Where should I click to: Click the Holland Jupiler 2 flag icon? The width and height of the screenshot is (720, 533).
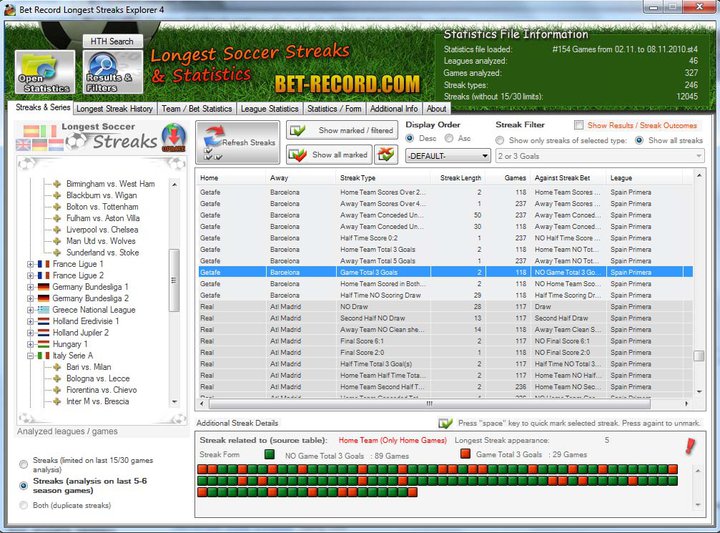pos(44,333)
